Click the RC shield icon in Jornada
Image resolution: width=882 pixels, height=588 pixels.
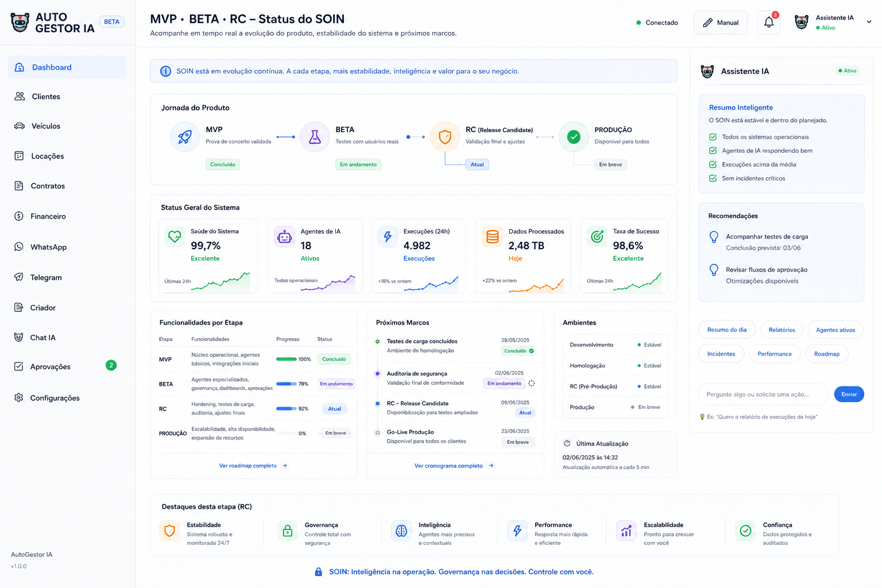tap(445, 137)
